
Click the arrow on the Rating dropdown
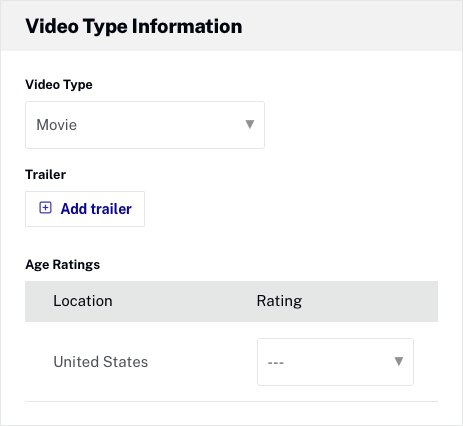click(x=399, y=361)
